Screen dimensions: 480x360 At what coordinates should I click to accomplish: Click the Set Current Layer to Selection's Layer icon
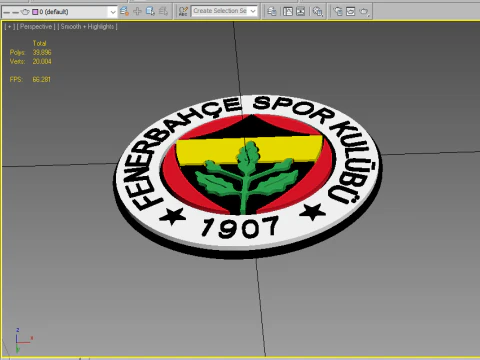tap(163, 11)
